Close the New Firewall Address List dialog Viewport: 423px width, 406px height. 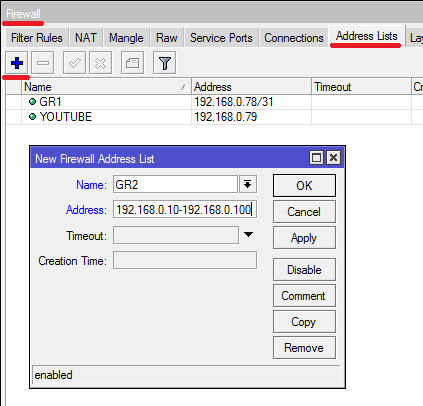click(333, 157)
